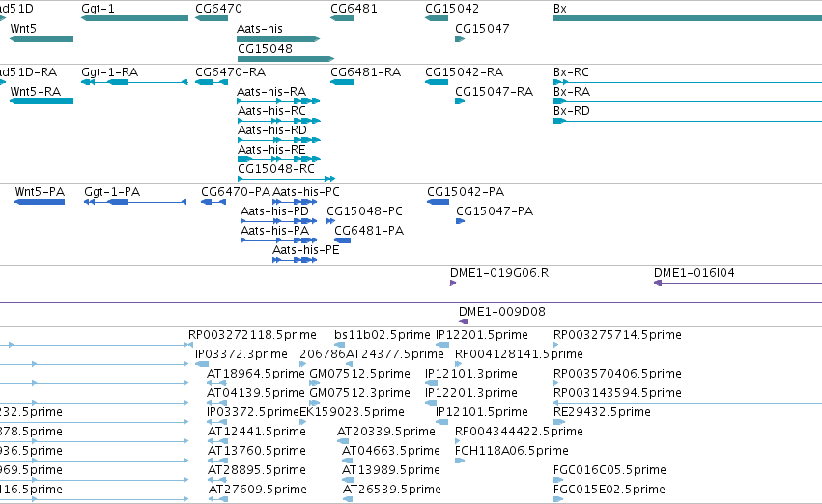Click the CG6481 gene label

click(354, 9)
